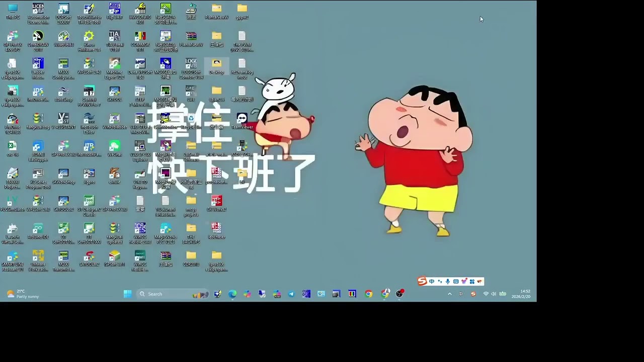Show hidden system tray icons
644x362 pixels.
[449, 294]
